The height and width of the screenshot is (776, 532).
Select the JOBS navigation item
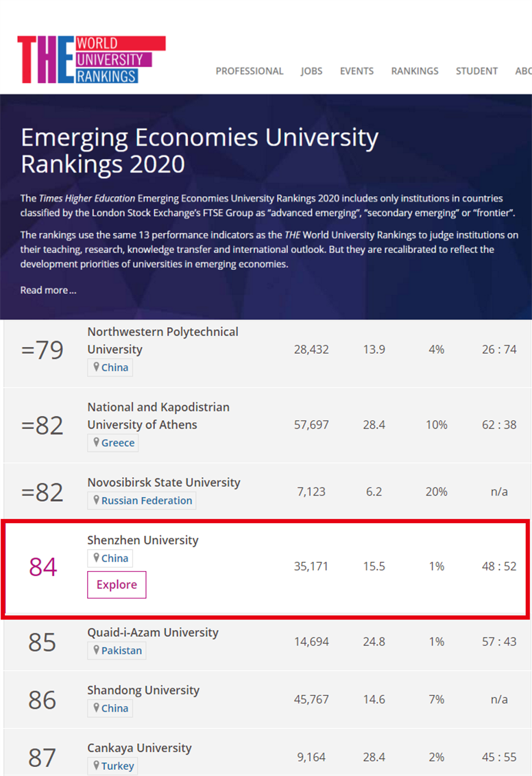coord(311,71)
